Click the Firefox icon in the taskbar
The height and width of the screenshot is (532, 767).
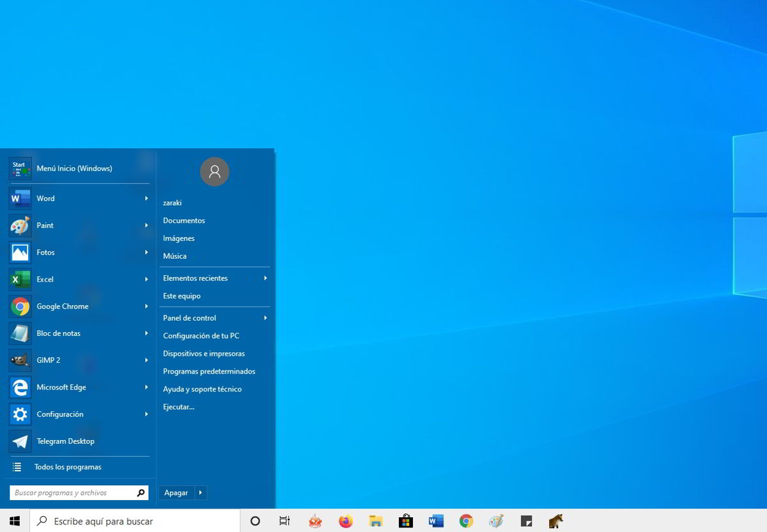click(346, 521)
